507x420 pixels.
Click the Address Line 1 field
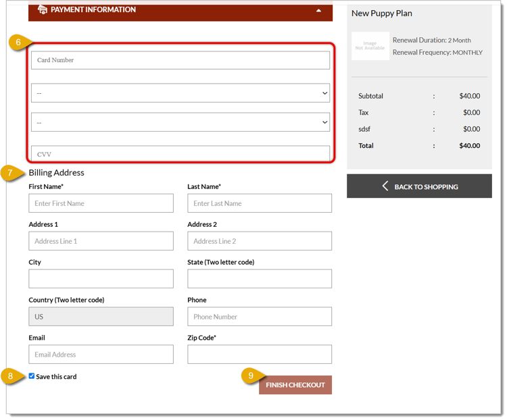coord(101,241)
